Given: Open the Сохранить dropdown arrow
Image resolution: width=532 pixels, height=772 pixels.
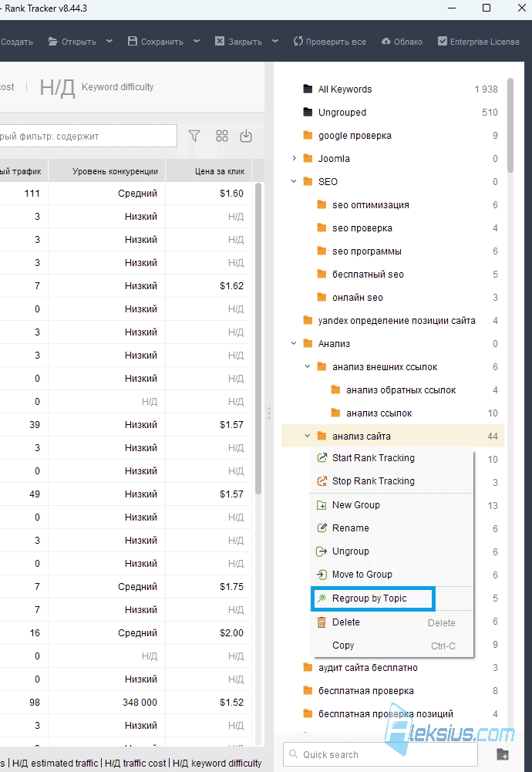Looking at the screenshot, I should [197, 42].
